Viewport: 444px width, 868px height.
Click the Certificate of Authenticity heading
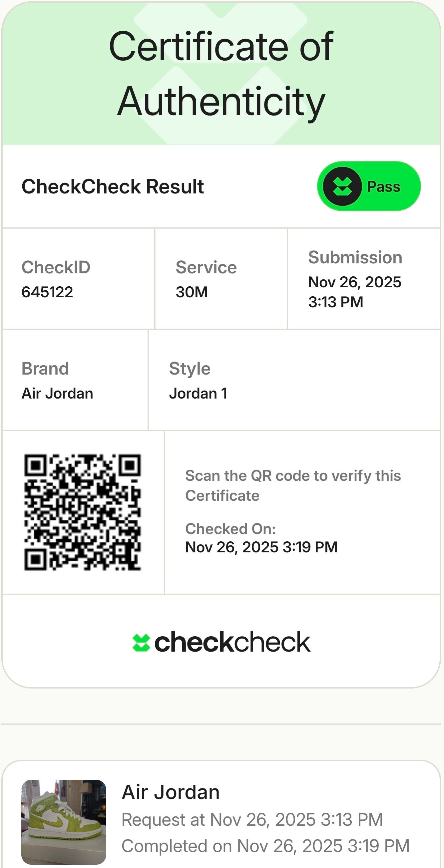pos(221,74)
